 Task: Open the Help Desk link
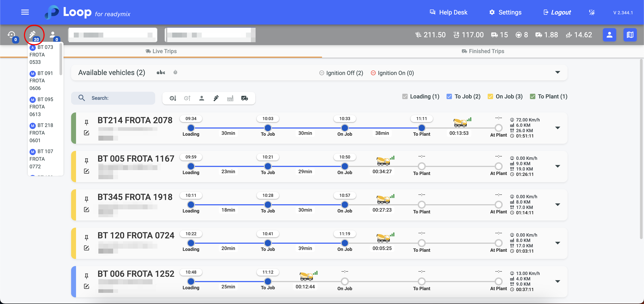coord(448,12)
